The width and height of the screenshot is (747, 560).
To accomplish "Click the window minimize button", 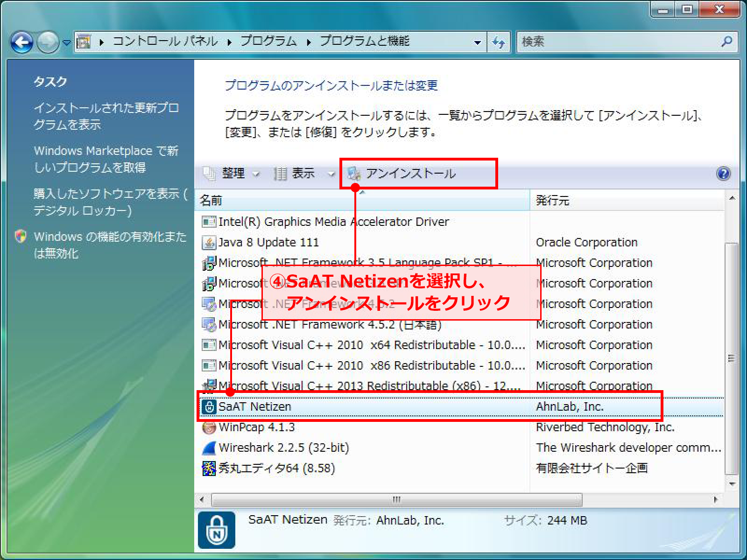I will 663,10.
